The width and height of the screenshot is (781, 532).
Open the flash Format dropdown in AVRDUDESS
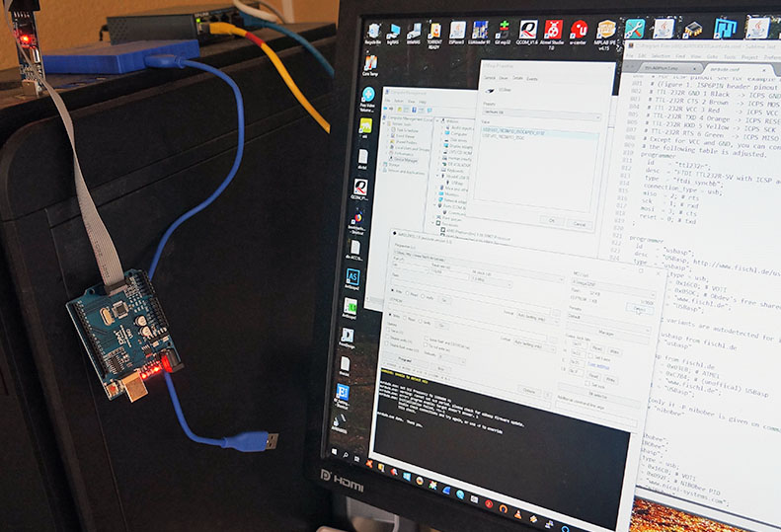[x=538, y=318]
